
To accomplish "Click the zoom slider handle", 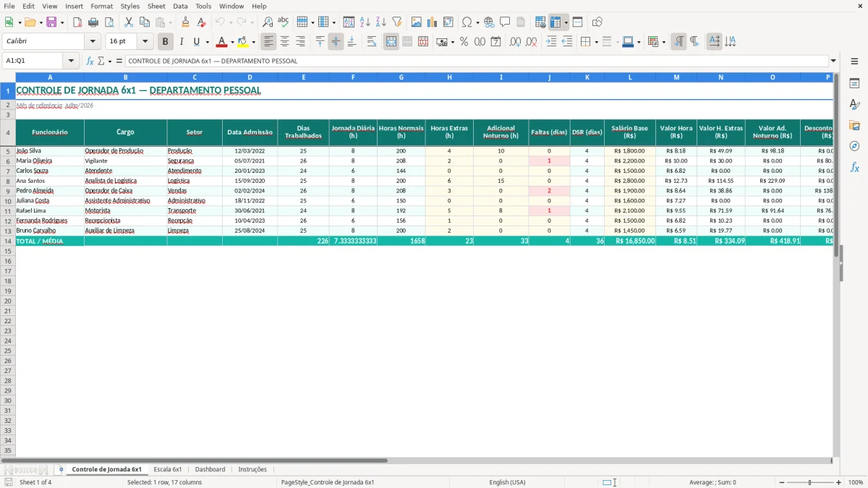I will click(810, 482).
